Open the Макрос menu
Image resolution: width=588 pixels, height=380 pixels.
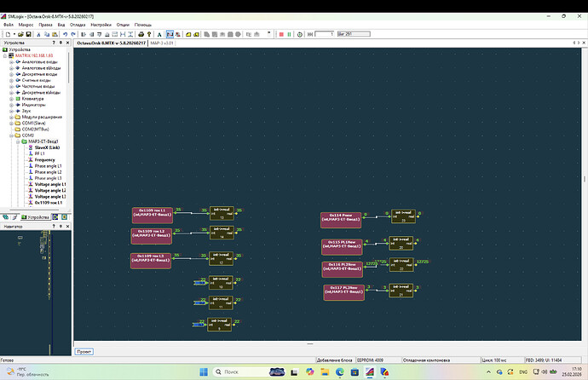point(25,25)
